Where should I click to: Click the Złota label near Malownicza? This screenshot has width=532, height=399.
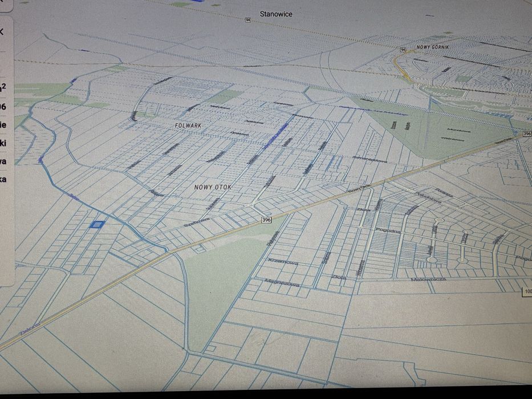(x=339, y=277)
